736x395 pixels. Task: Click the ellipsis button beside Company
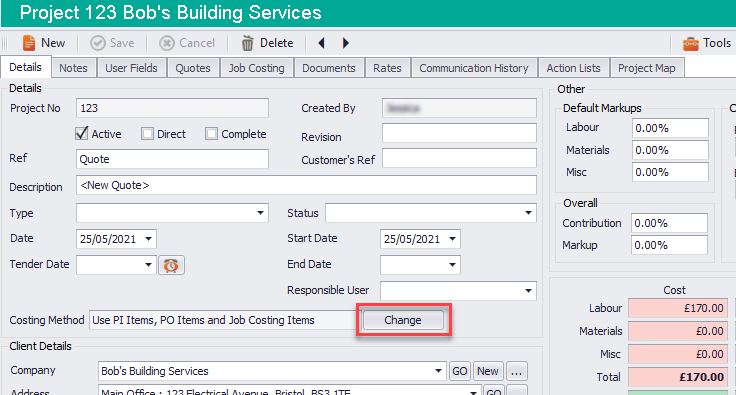516,371
